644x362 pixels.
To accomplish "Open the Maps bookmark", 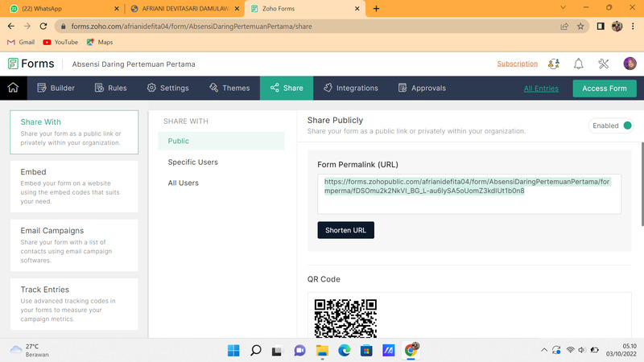I will pos(100,43).
